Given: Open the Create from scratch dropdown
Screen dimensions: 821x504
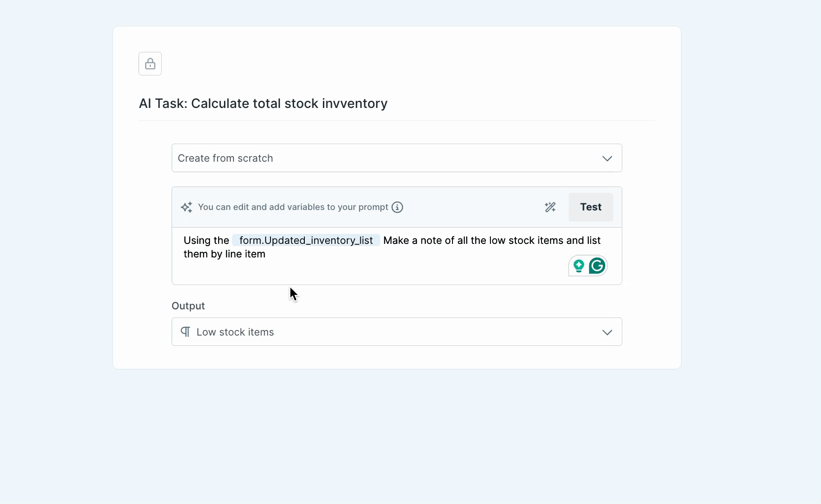Looking at the screenshot, I should coord(397,158).
